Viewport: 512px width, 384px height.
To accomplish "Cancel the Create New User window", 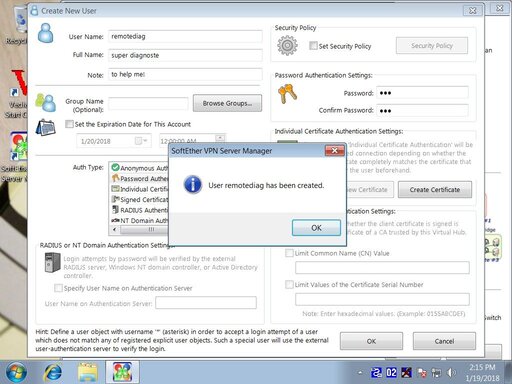I will tap(444, 341).
